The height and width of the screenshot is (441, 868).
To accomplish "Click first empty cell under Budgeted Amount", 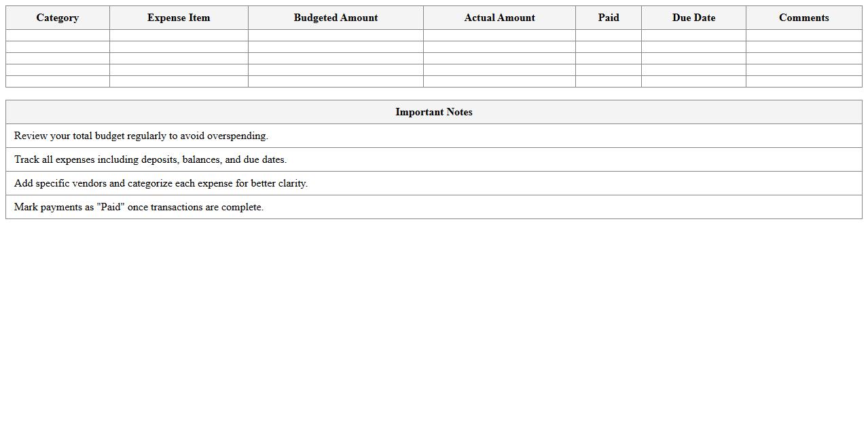I will pos(336,35).
